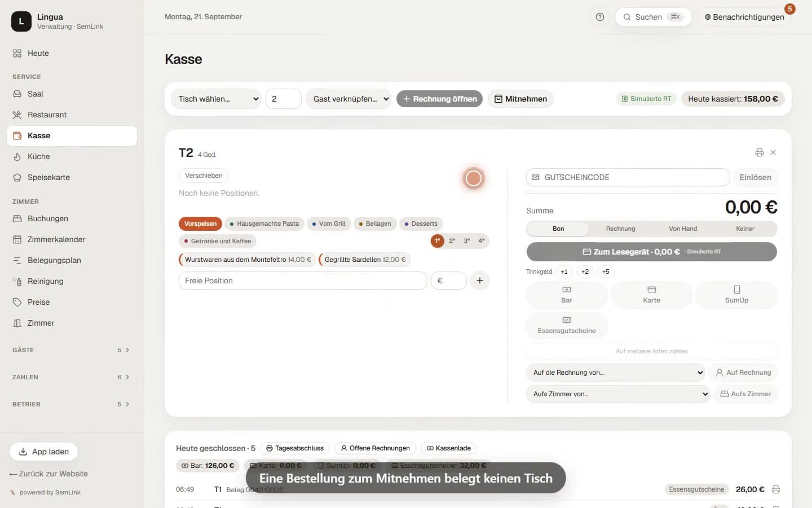This screenshot has height=508, width=812.
Task: Click the Mitnehmen button
Action: [520, 99]
